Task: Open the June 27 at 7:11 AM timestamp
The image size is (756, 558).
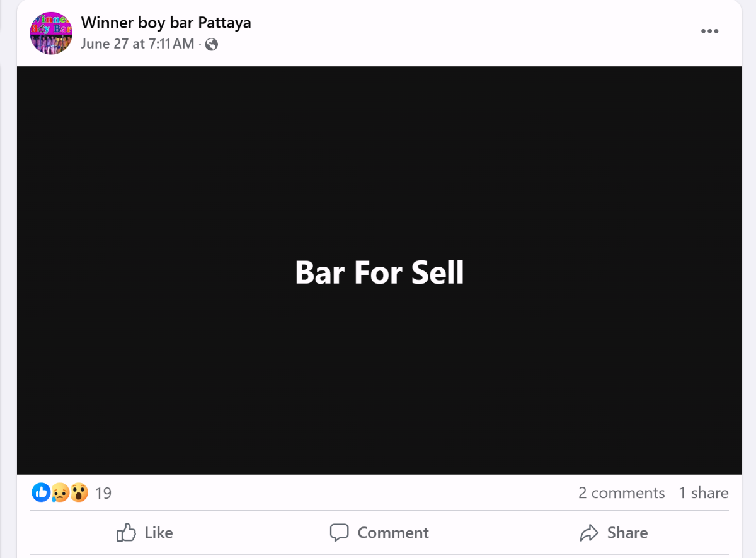Action: [137, 44]
